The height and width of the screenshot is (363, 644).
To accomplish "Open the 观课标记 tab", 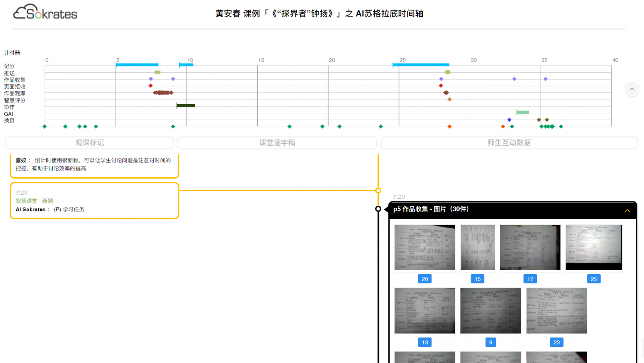I will (x=89, y=143).
